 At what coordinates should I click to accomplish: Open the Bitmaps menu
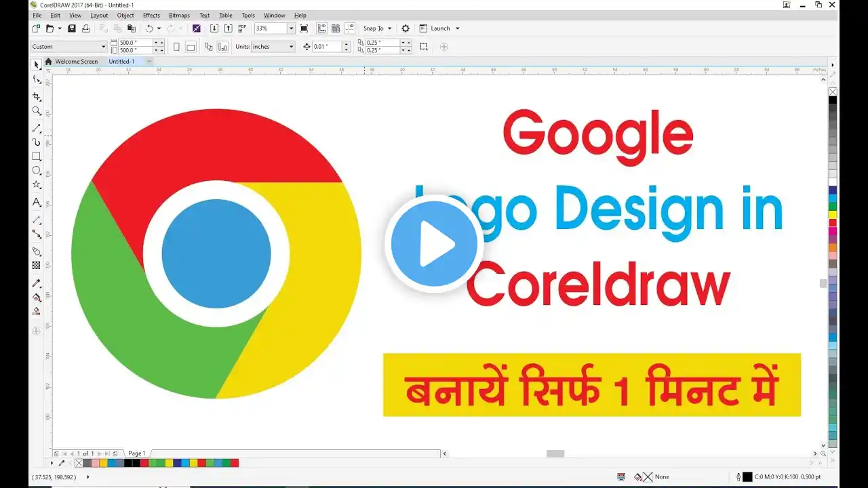tap(180, 15)
